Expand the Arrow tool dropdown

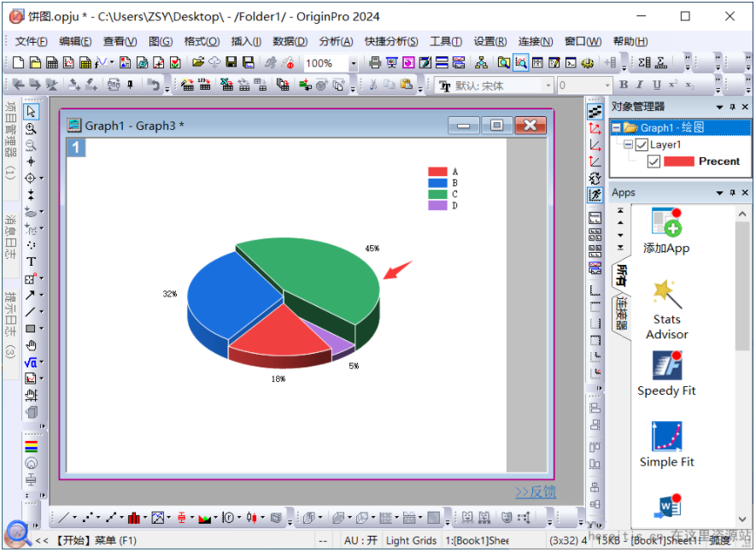pyautogui.click(x=42, y=295)
